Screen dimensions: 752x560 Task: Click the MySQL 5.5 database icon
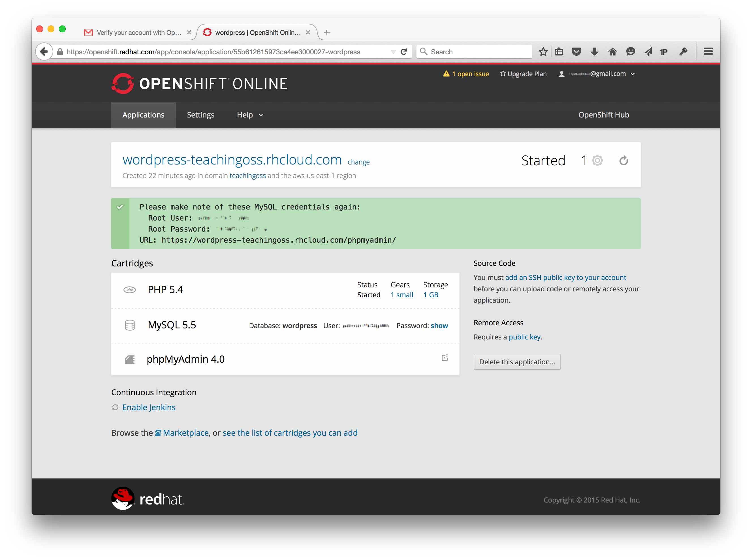coord(130,325)
